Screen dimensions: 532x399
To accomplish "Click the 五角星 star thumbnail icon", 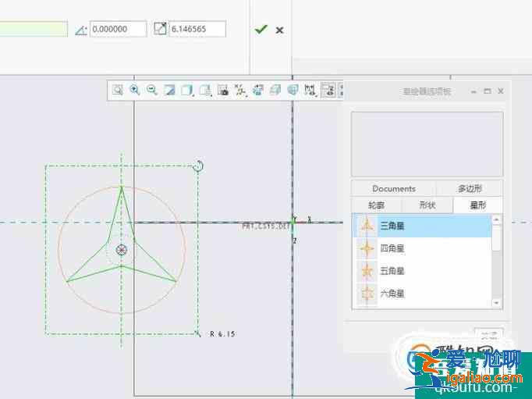I will pyautogui.click(x=367, y=271).
